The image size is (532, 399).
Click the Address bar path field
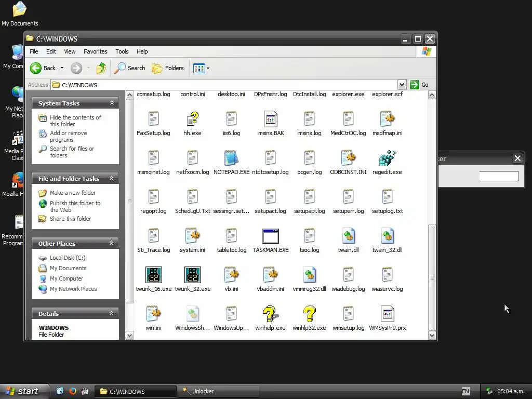(224, 85)
